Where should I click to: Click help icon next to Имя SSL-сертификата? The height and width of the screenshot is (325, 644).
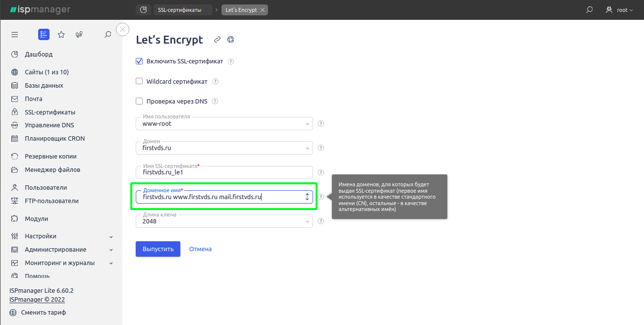tap(321, 172)
